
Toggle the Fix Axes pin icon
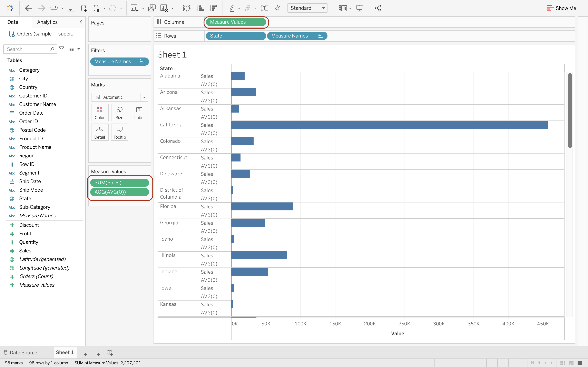pos(277,8)
